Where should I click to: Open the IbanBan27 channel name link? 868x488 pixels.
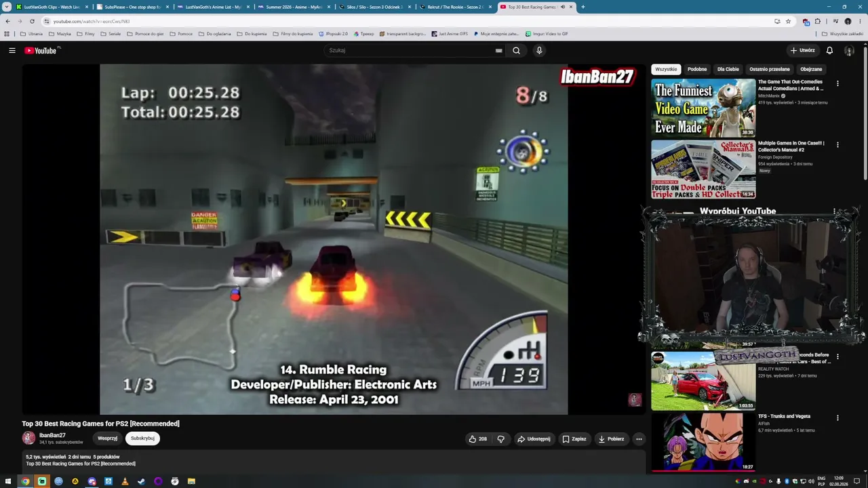click(x=52, y=435)
